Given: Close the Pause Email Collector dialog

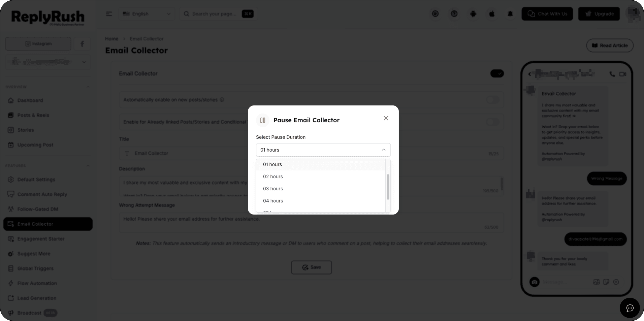Looking at the screenshot, I should pyautogui.click(x=386, y=118).
